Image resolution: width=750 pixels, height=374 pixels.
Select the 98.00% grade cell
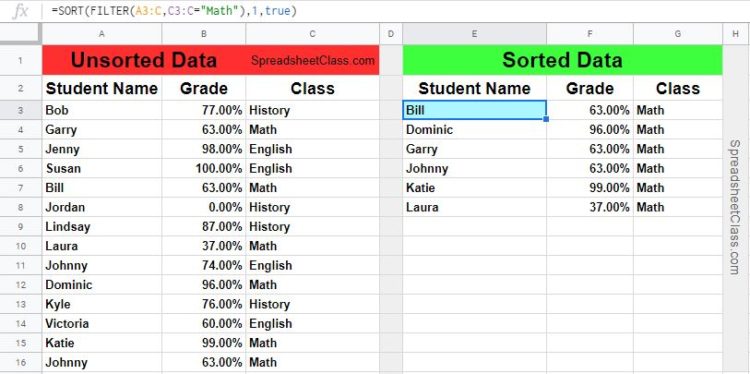tap(204, 149)
